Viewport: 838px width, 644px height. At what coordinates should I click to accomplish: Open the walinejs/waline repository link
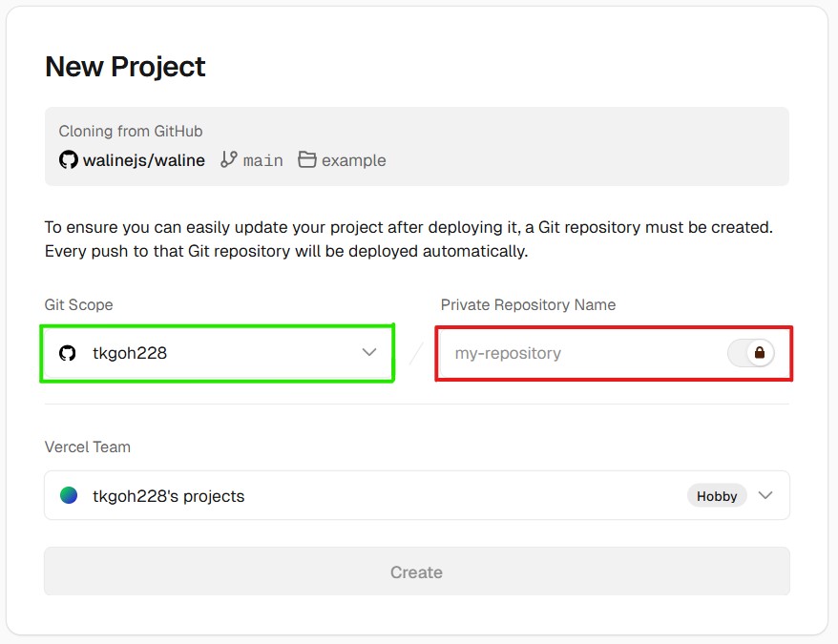point(143,160)
